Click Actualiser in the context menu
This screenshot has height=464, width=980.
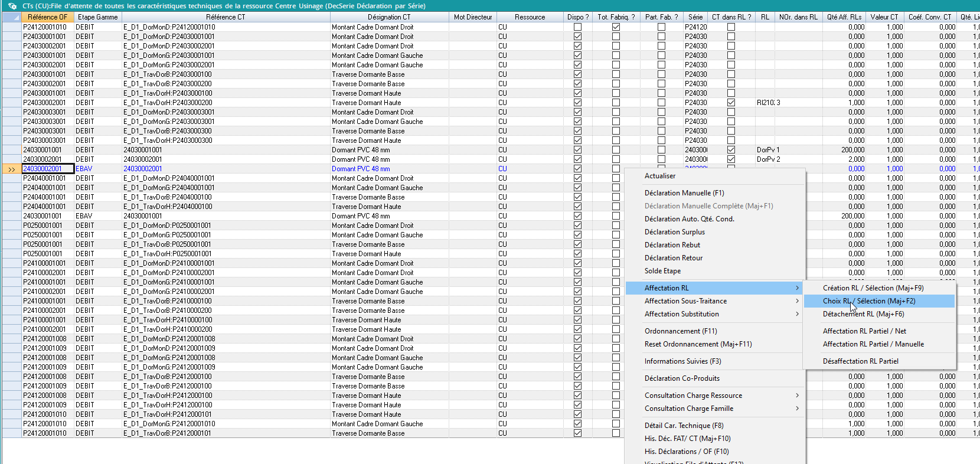tap(660, 176)
